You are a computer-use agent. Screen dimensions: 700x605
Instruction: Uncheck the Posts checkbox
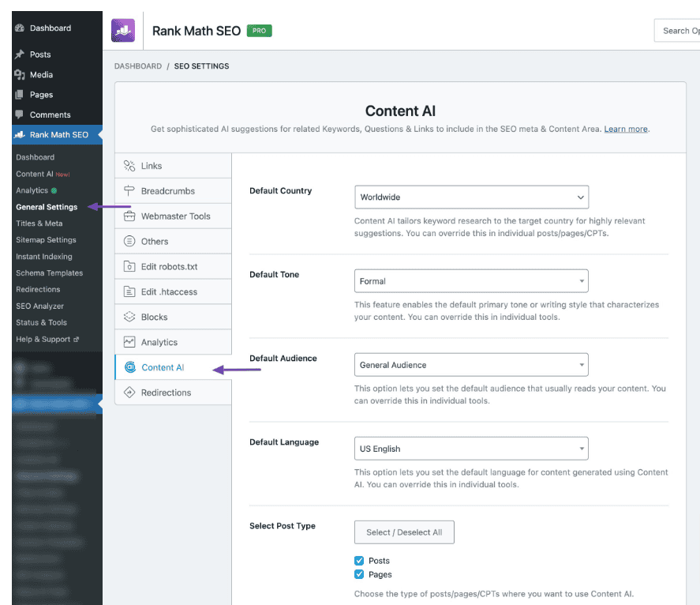pos(360,561)
